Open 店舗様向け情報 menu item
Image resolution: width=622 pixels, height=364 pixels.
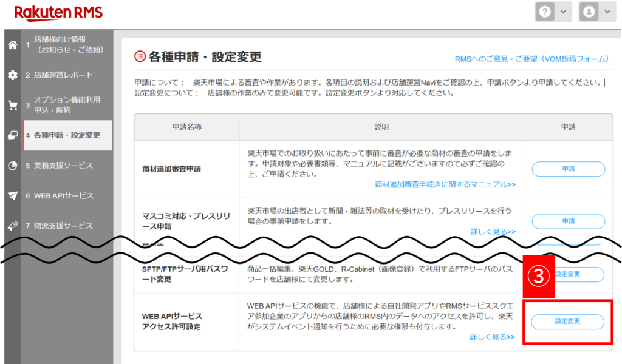(68, 45)
